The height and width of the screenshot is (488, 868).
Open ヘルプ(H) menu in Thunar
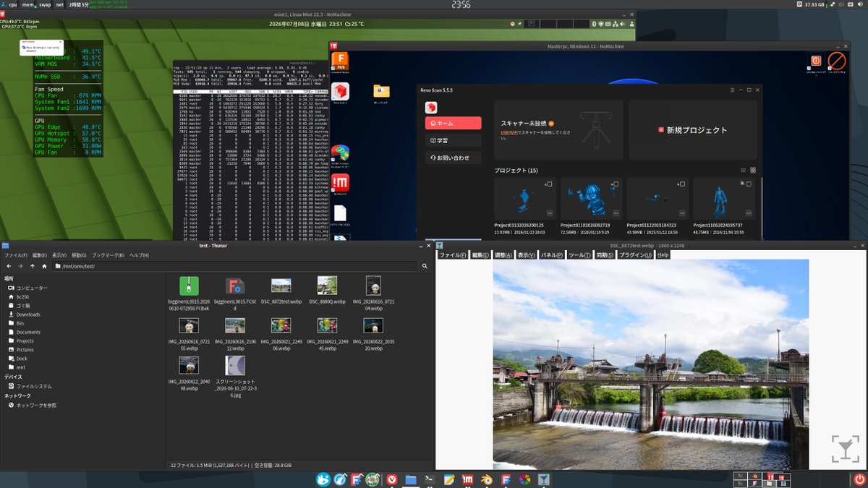click(x=139, y=255)
